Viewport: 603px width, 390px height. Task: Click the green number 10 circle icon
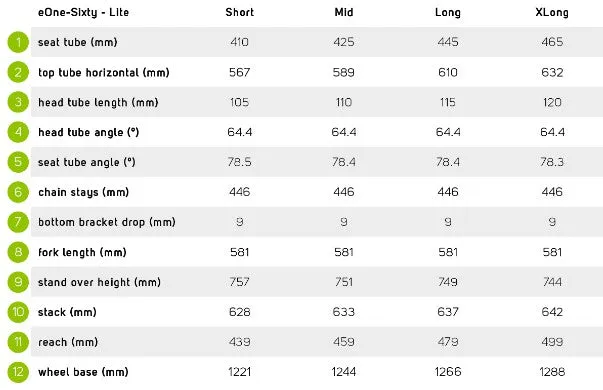tap(18, 312)
